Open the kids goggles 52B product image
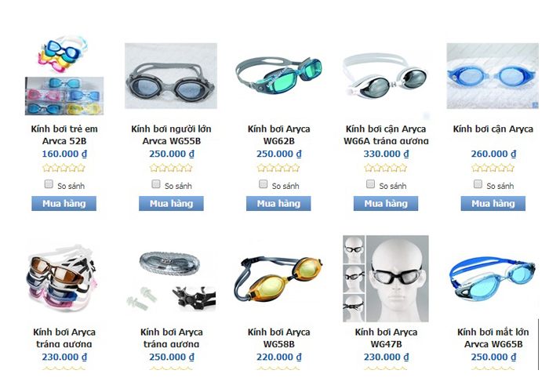549x392 pixels. coord(64,75)
